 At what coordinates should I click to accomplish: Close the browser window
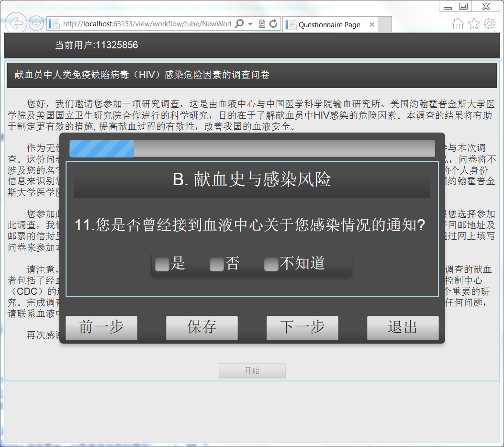pyautogui.click(x=486, y=6)
